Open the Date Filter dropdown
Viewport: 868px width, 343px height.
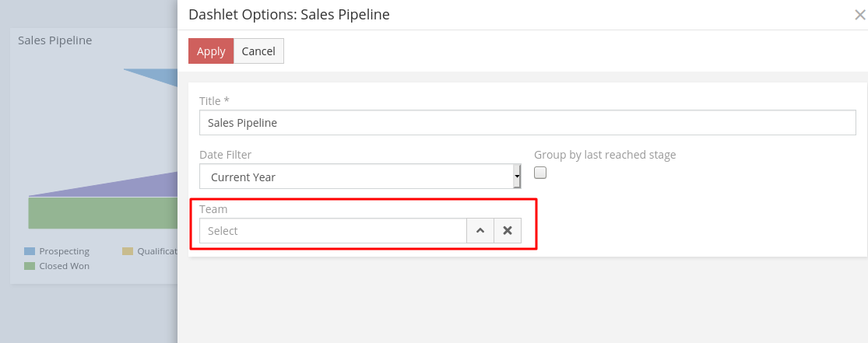pyautogui.click(x=360, y=177)
